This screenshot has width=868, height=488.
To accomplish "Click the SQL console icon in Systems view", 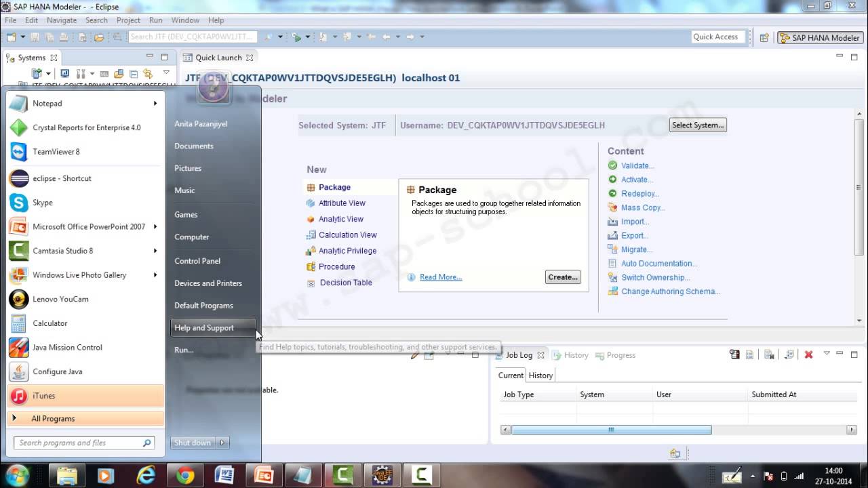I will click(x=104, y=73).
